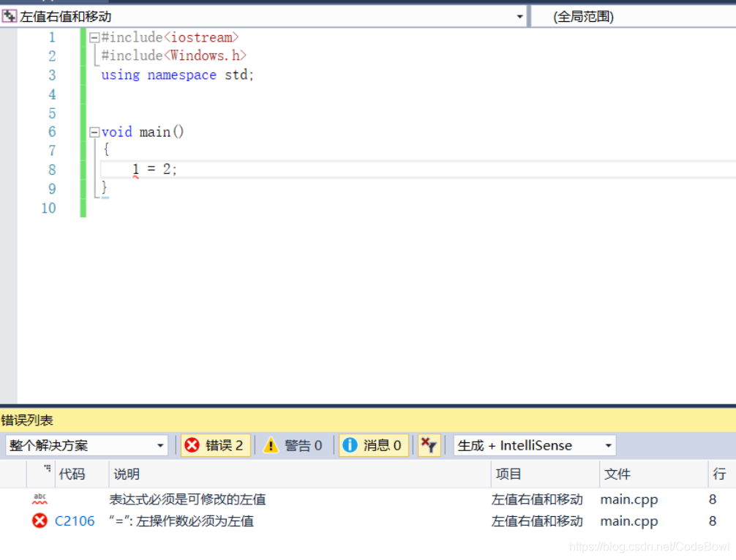Click the clear filter funnel icon
This screenshot has height=560, width=736.
click(x=429, y=445)
